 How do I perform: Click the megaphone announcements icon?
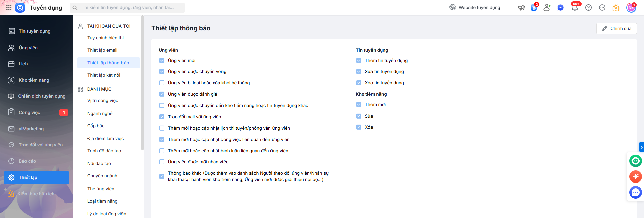click(x=522, y=7)
